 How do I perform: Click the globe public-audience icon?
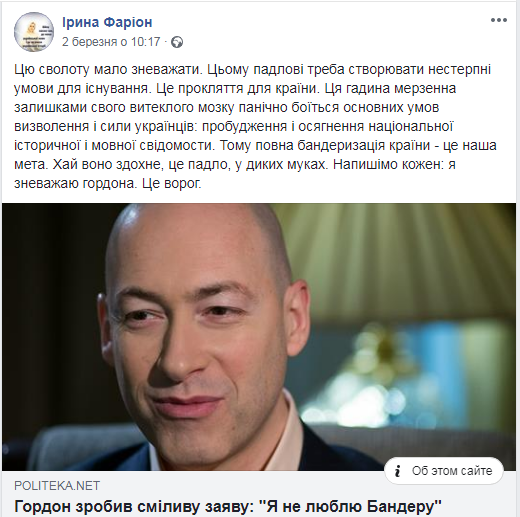177,42
